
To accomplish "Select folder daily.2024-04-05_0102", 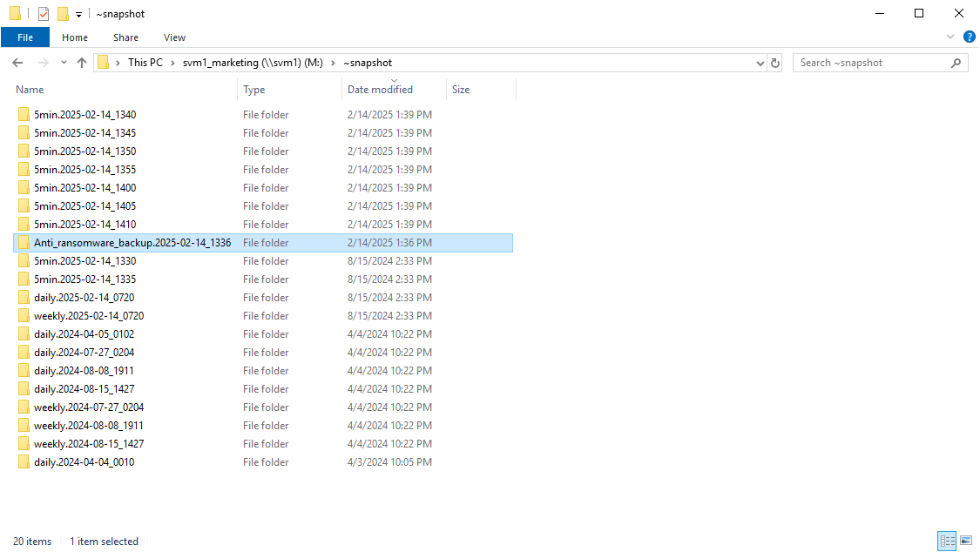I will 84,334.
